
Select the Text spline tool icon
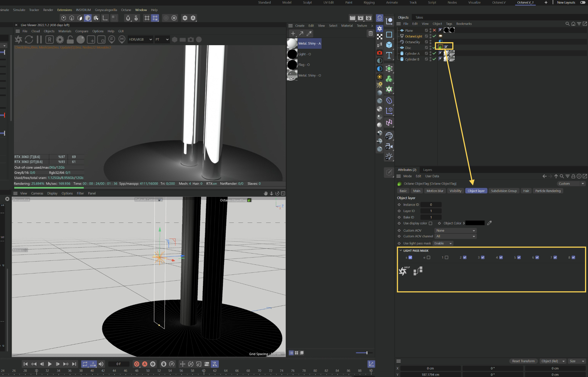coord(389,55)
